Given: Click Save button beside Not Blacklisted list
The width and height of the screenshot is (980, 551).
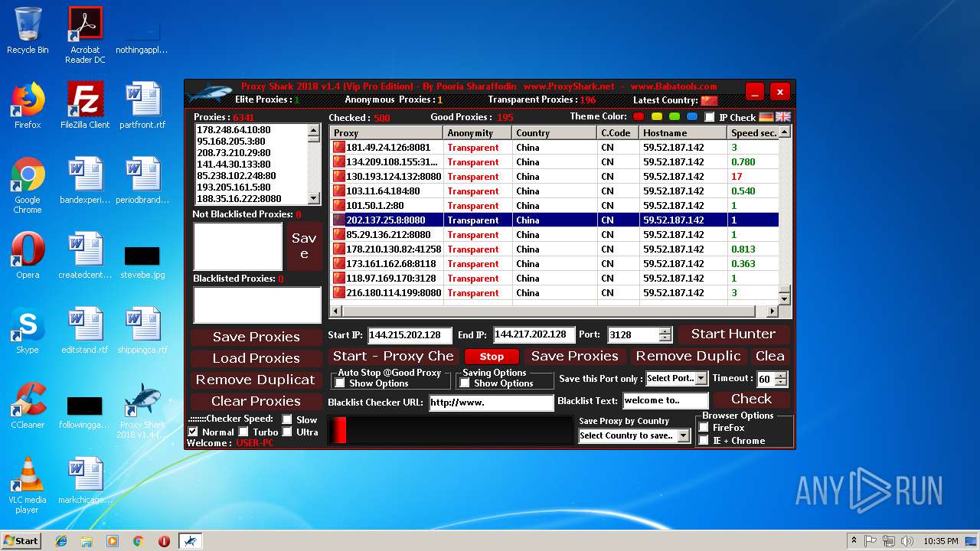Looking at the screenshot, I should [304, 246].
